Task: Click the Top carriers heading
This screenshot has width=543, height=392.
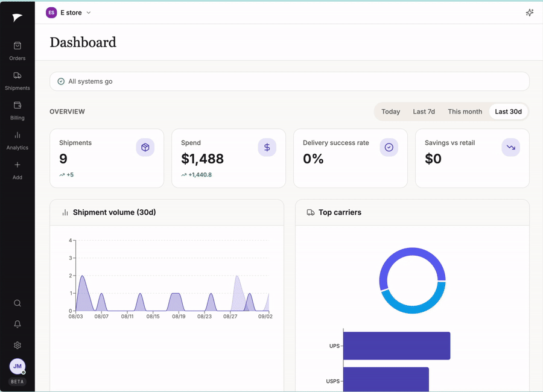Action: tap(340, 212)
